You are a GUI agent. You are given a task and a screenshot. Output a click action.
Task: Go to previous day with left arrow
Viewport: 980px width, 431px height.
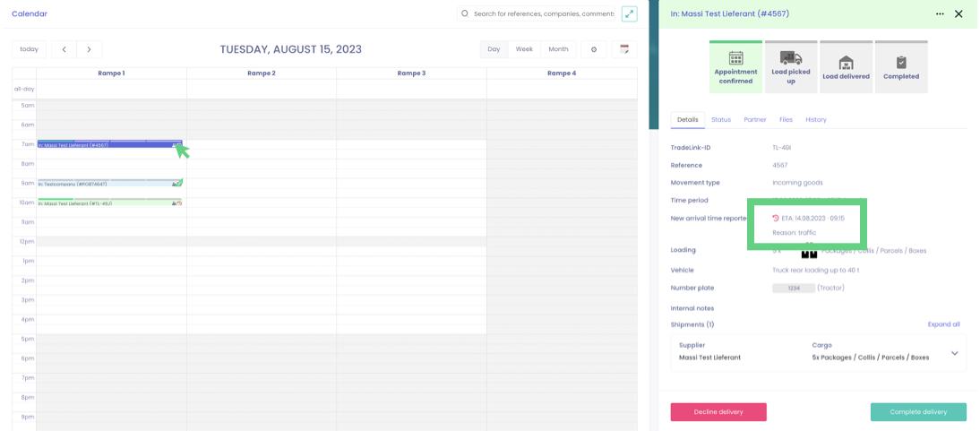64,49
